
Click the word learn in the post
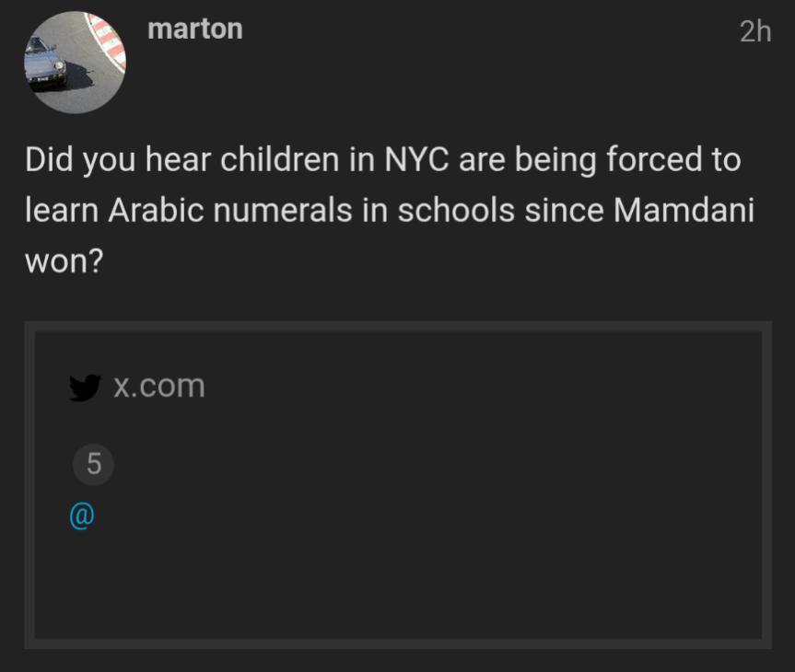[x=62, y=210]
